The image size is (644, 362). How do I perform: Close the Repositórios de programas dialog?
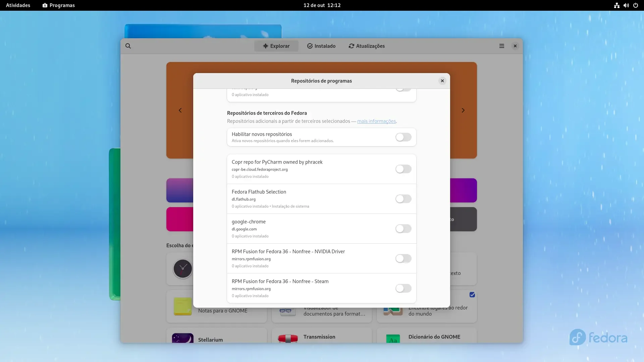pos(442,81)
